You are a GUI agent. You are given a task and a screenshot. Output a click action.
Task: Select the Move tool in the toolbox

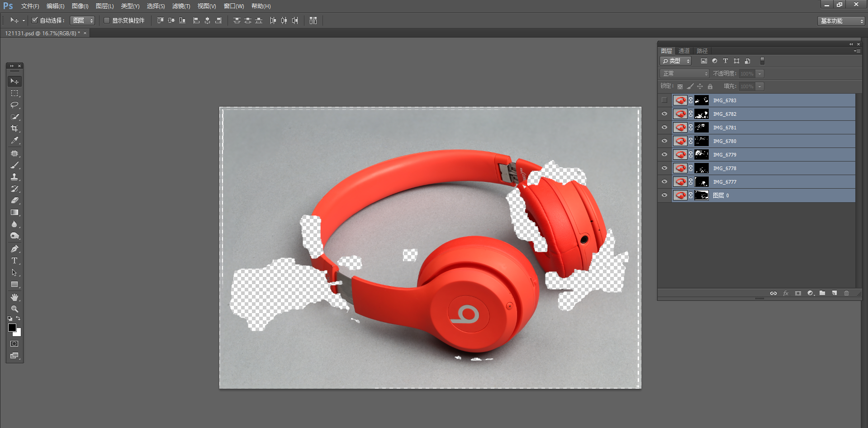(x=14, y=81)
